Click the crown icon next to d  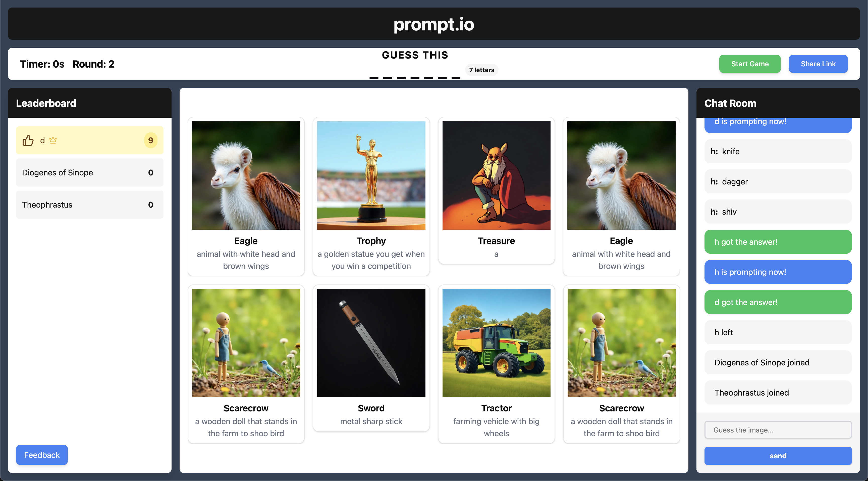[53, 140]
